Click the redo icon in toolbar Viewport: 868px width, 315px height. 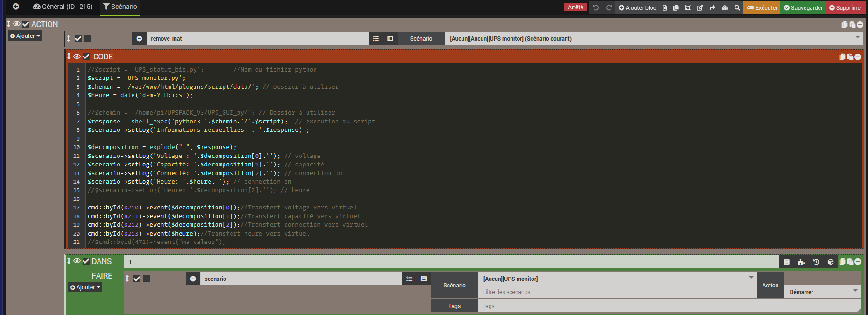click(x=609, y=7)
